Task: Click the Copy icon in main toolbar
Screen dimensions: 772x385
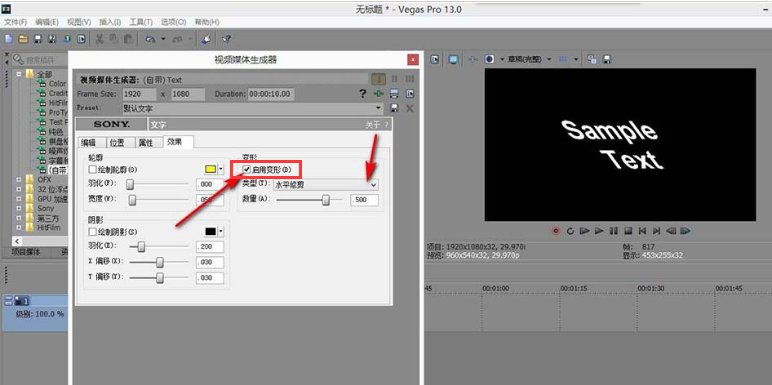Action: tap(113, 39)
